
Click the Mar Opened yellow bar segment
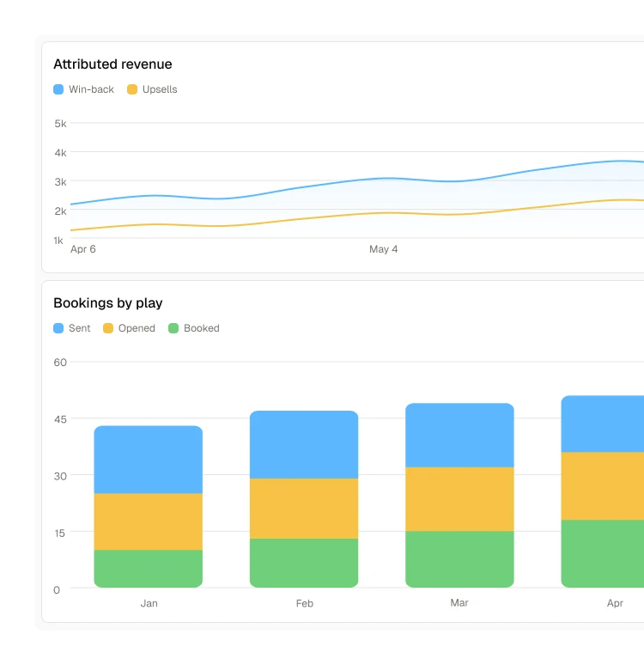tap(459, 499)
